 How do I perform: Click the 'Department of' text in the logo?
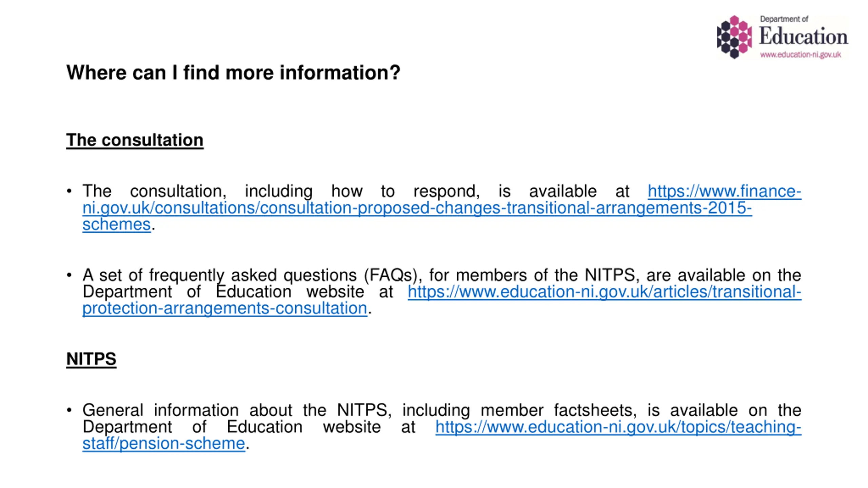[784, 19]
